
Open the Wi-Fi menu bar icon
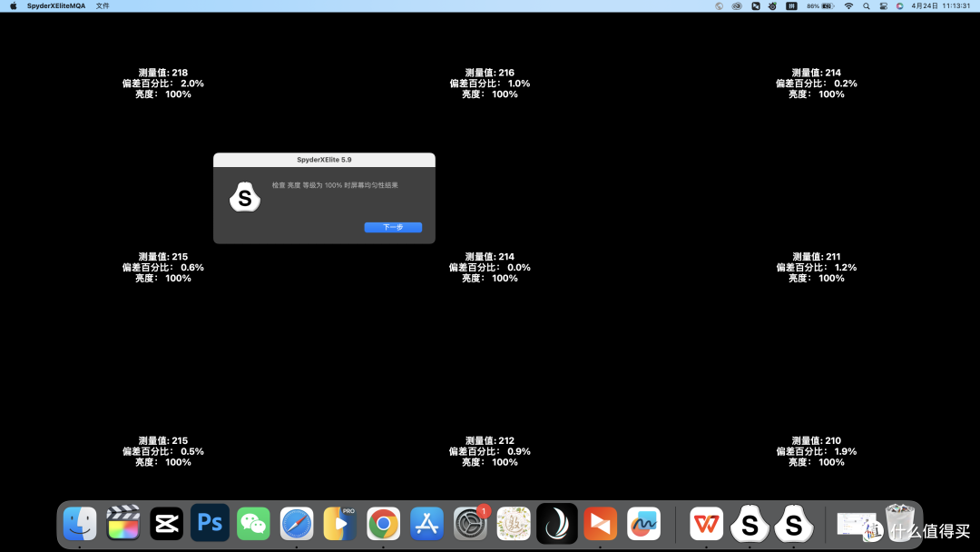[x=848, y=5]
